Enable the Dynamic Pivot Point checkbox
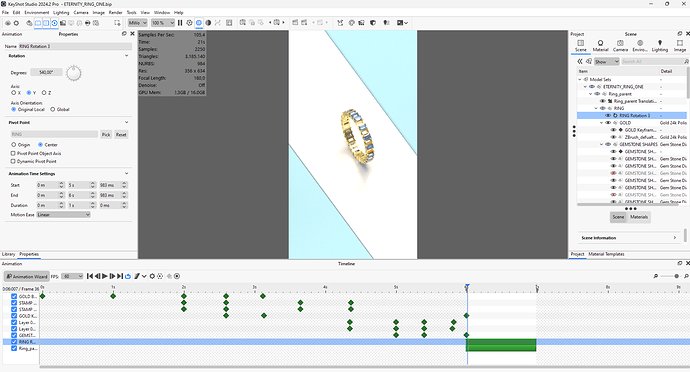 click(13, 161)
